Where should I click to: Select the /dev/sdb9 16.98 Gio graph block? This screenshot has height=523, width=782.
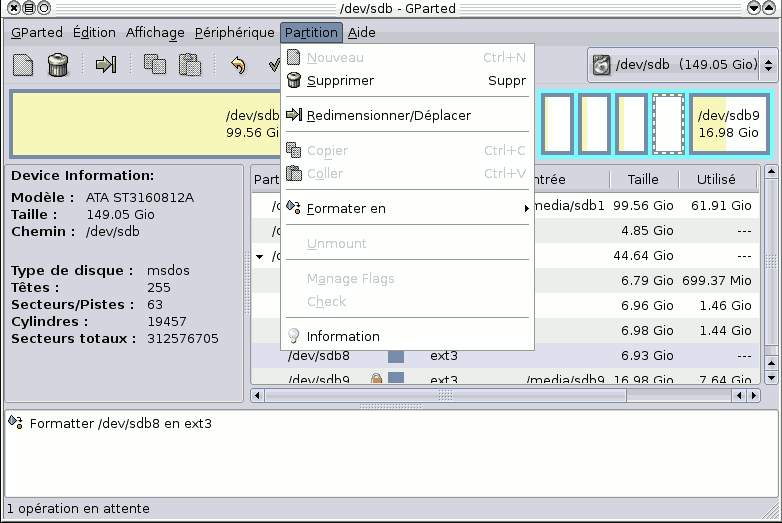[x=728, y=124]
